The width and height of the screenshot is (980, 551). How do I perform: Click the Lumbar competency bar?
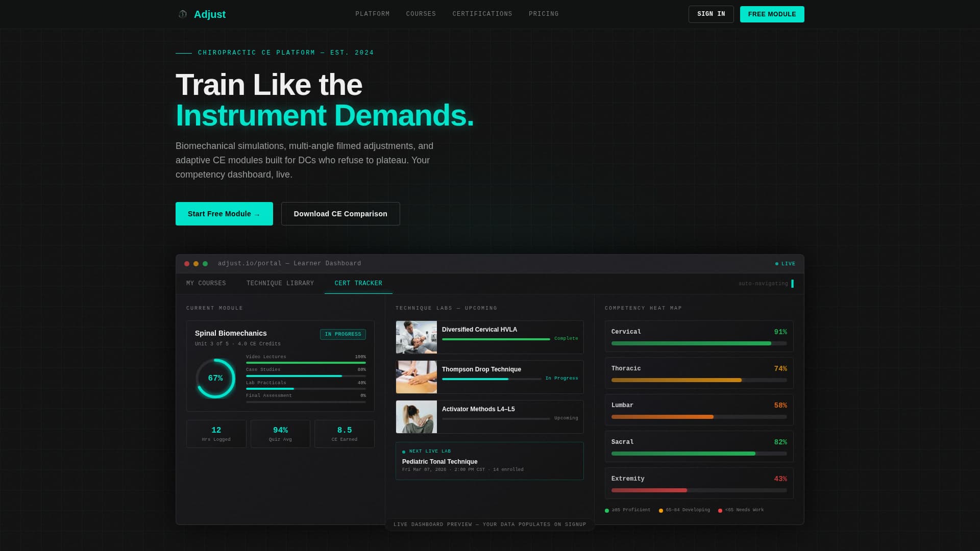(699, 417)
